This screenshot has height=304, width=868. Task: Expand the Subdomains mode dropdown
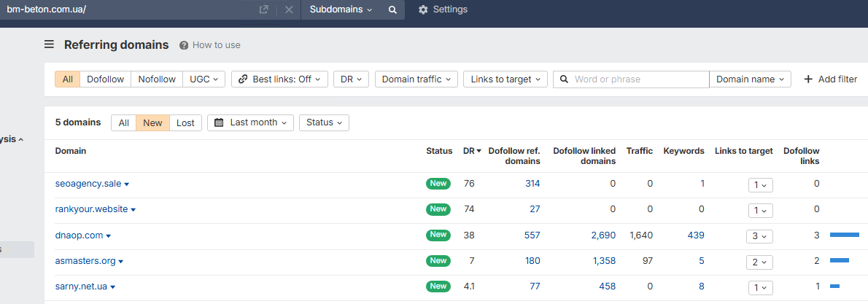point(341,10)
